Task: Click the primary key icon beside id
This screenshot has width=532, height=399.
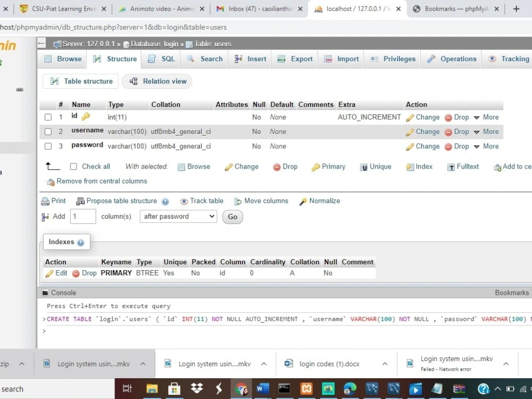Action: [x=86, y=117]
